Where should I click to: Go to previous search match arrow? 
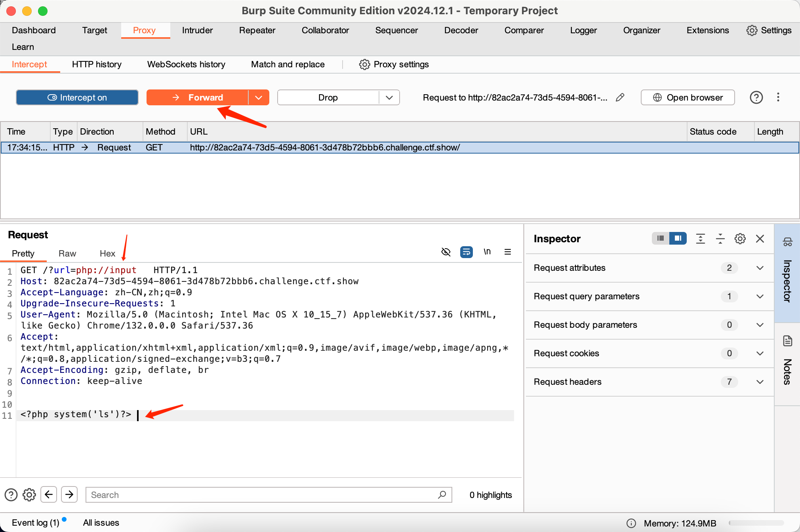point(49,494)
